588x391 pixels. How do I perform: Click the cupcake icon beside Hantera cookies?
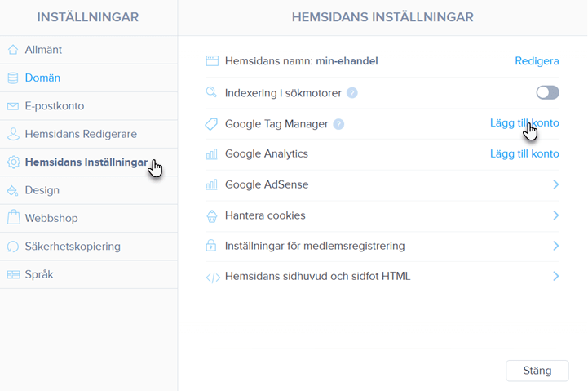[x=212, y=215]
